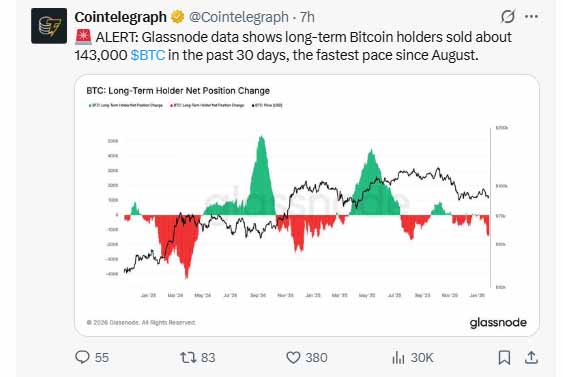Open the $BTC cashtag link
The height and width of the screenshot is (377, 563).
(x=148, y=55)
